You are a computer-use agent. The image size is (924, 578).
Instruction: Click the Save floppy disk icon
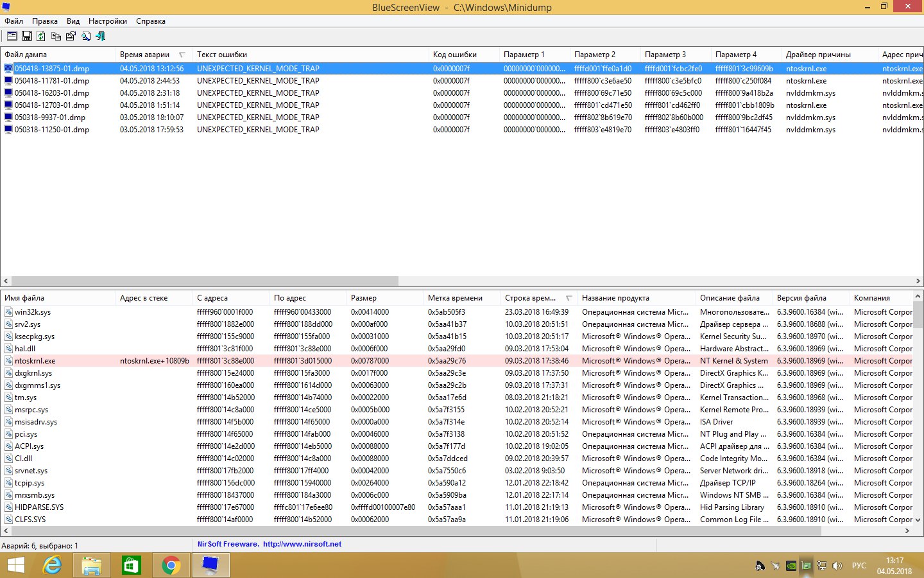(x=27, y=36)
